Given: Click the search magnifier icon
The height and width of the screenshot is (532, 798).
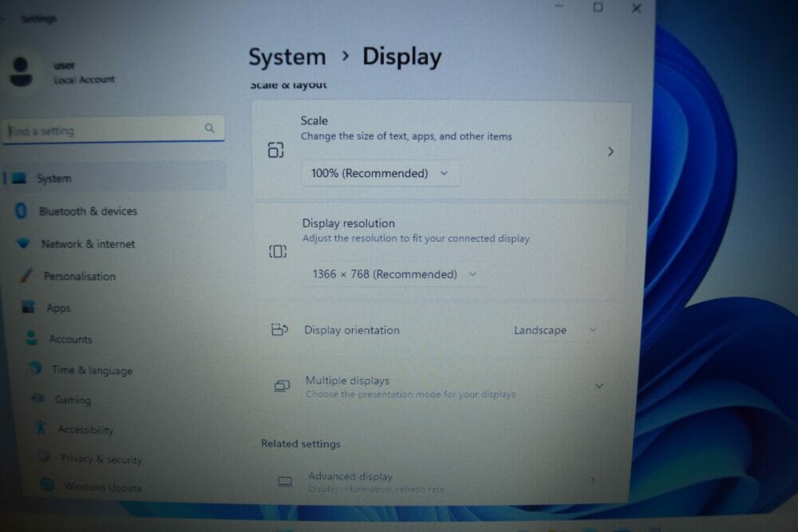Looking at the screenshot, I should click(209, 128).
